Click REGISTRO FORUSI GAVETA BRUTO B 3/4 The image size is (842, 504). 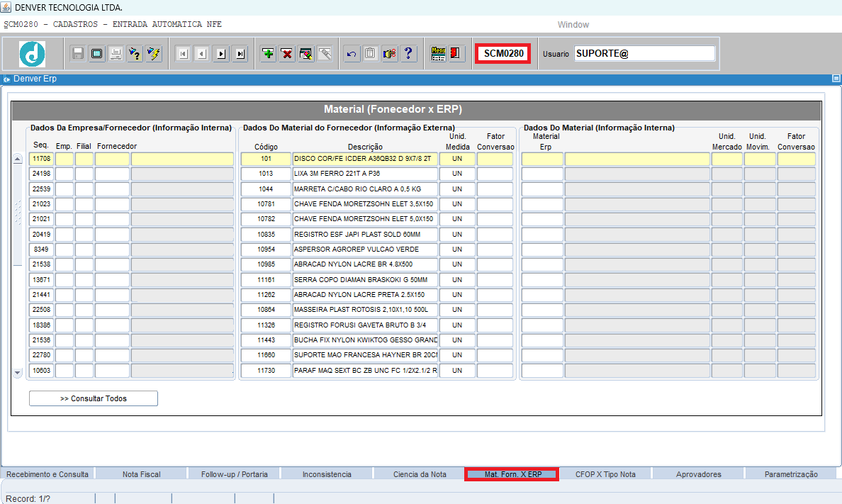(365, 325)
